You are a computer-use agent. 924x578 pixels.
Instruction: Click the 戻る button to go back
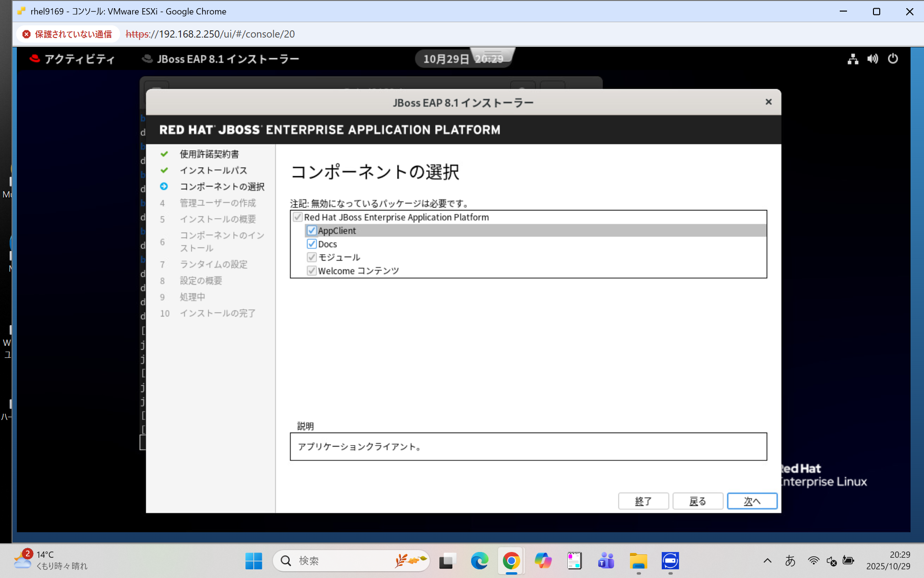coord(697,501)
